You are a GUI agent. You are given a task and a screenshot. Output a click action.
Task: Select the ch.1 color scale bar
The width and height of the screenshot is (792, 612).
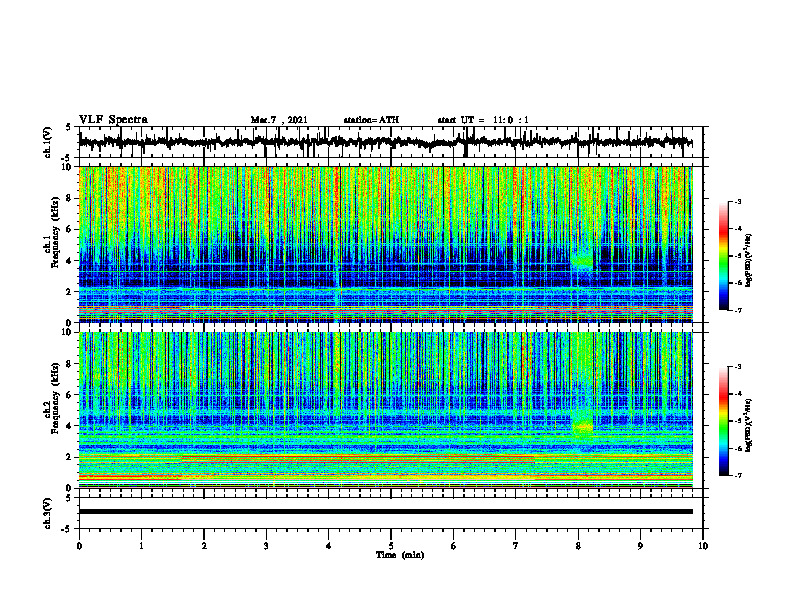[x=723, y=256]
